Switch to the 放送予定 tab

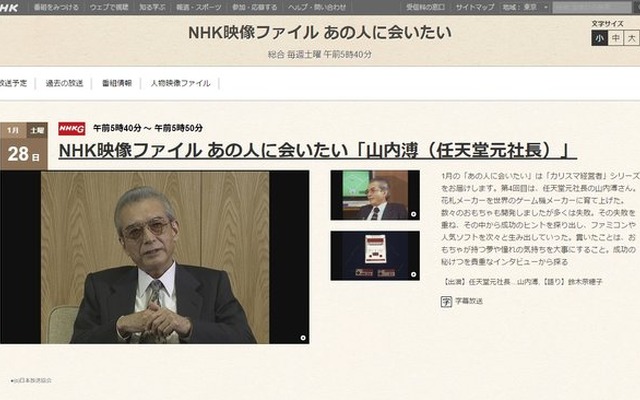click(x=13, y=83)
